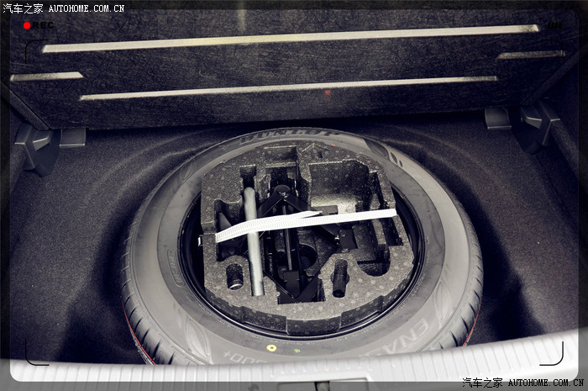The width and height of the screenshot is (588, 391).
Task: Click the red REC indicator dot
Action: pos(27,25)
